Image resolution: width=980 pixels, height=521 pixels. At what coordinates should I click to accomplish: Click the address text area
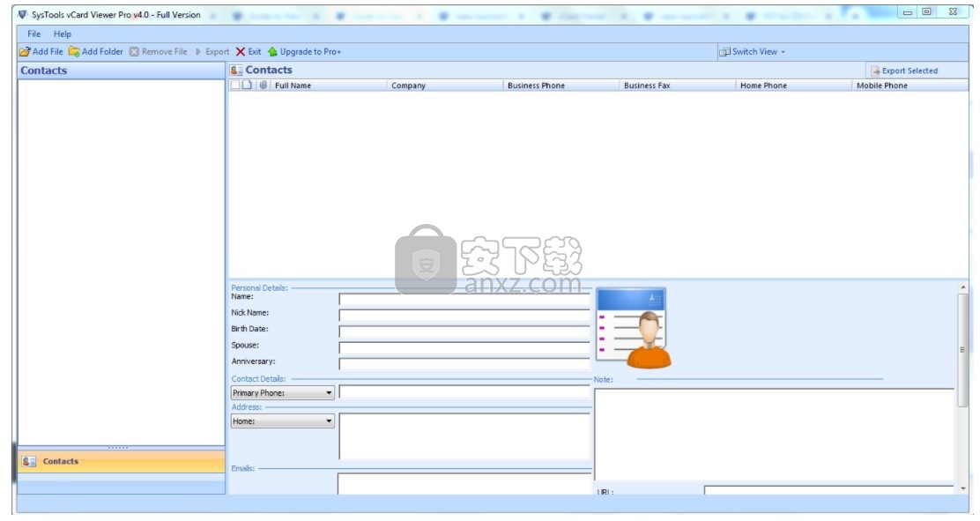coord(464,436)
